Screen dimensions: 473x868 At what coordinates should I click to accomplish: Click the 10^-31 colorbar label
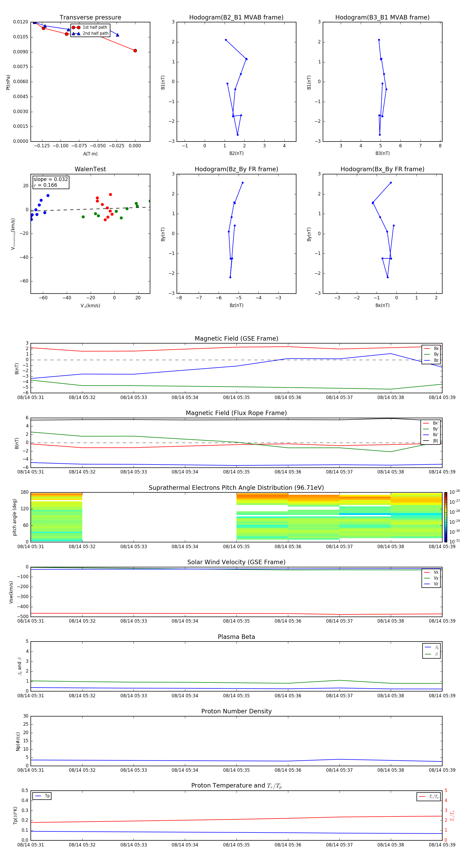pos(454,542)
